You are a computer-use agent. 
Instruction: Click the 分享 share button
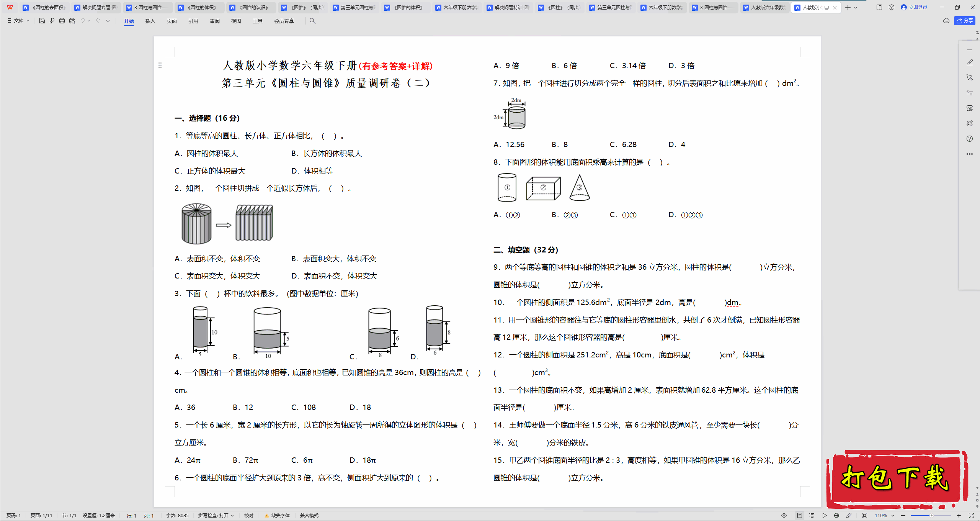965,21
